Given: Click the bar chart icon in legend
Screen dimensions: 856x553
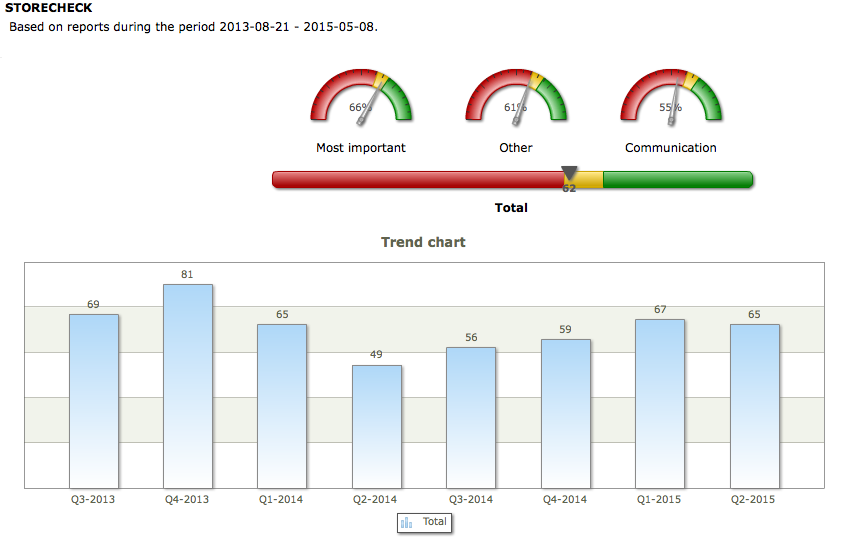Looking at the screenshot, I should coord(407,522).
